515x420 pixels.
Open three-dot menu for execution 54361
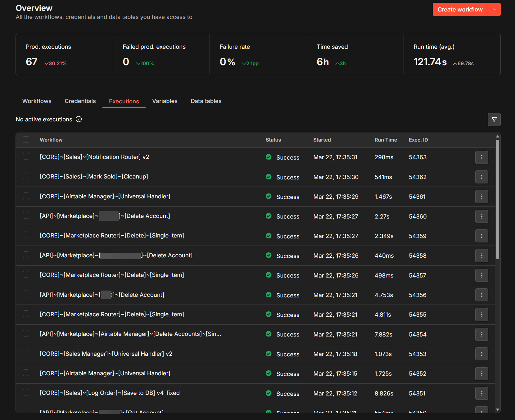(481, 197)
